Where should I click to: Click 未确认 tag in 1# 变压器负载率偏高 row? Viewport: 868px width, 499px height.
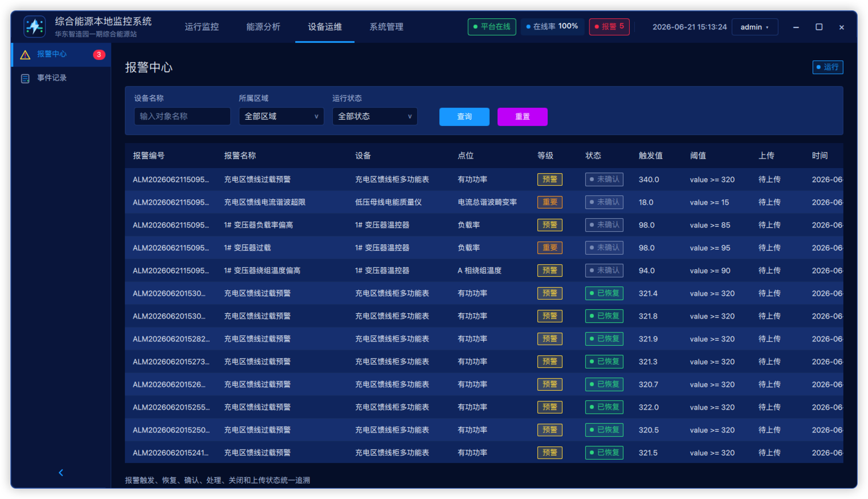pyautogui.click(x=604, y=225)
